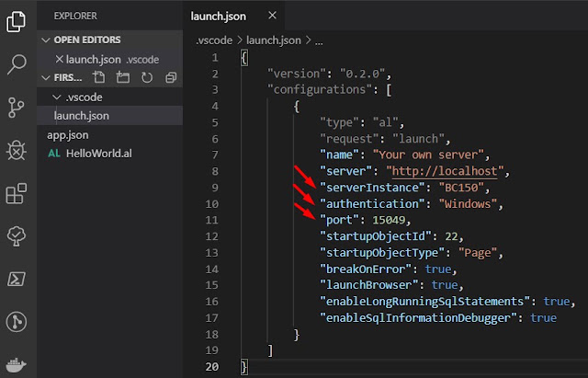Screen dimensions: 588x378
Task: Open the Search view in activity bar
Action: point(17,64)
